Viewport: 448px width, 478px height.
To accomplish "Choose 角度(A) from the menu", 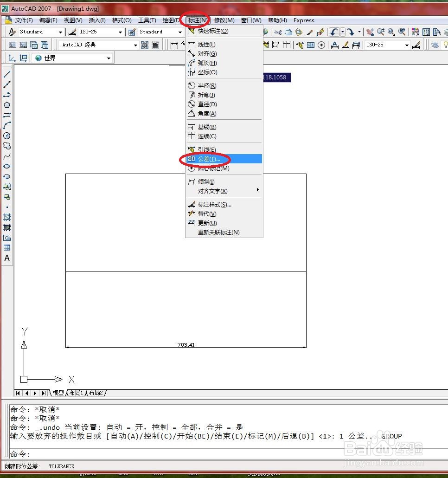I will [x=224, y=113].
